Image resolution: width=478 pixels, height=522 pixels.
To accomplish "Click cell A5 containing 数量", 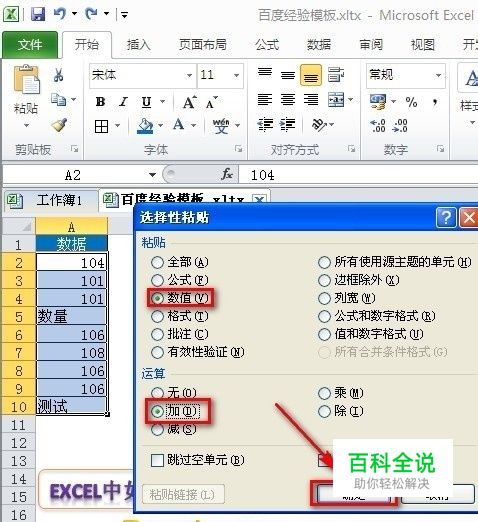I will 71,316.
